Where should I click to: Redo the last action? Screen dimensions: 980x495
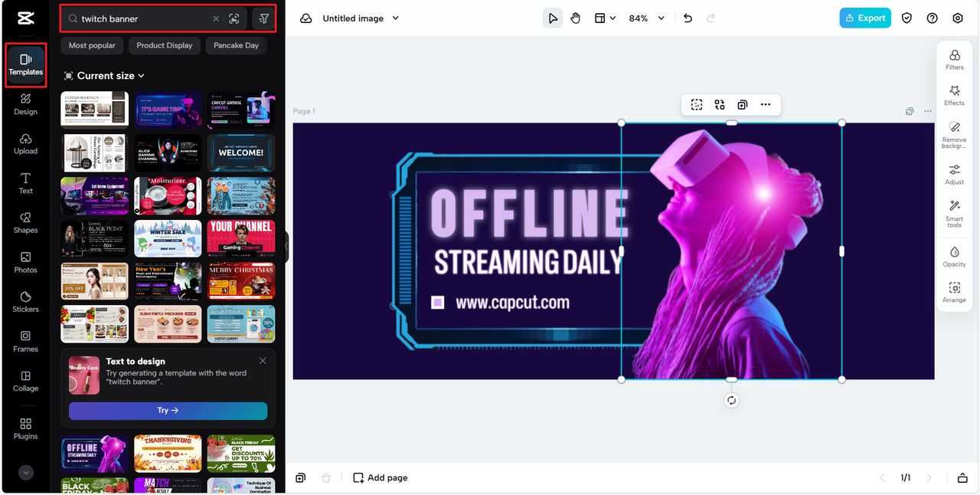(710, 18)
